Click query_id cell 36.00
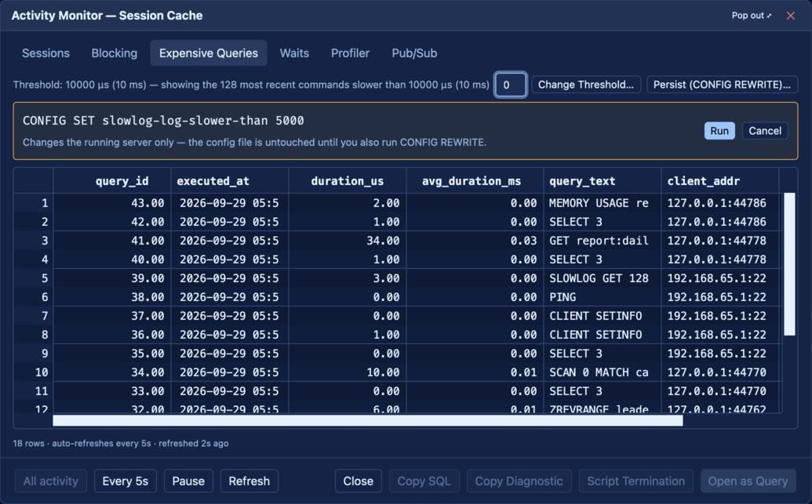Image resolution: width=812 pixels, height=504 pixels. click(x=112, y=335)
